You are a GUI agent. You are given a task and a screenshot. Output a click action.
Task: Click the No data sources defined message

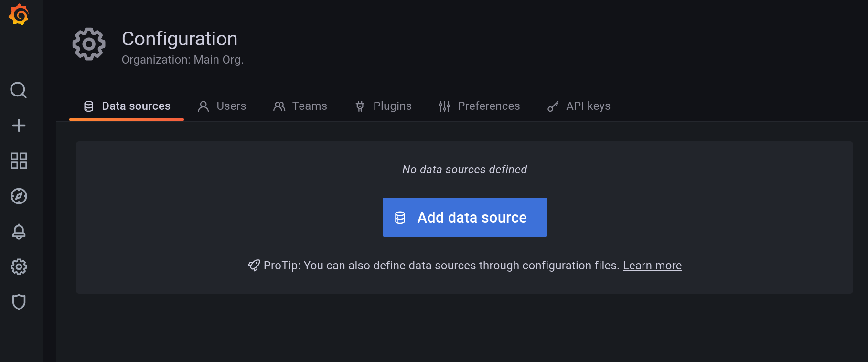464,170
